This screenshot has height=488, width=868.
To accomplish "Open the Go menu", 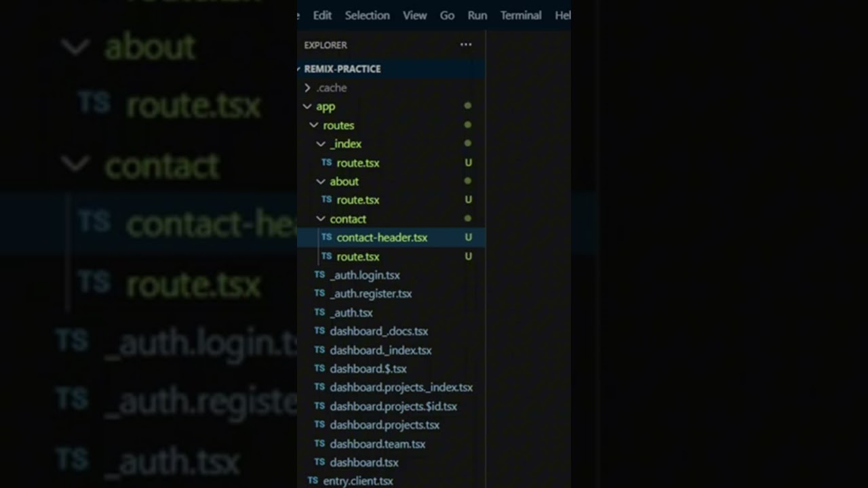I will 447,15.
